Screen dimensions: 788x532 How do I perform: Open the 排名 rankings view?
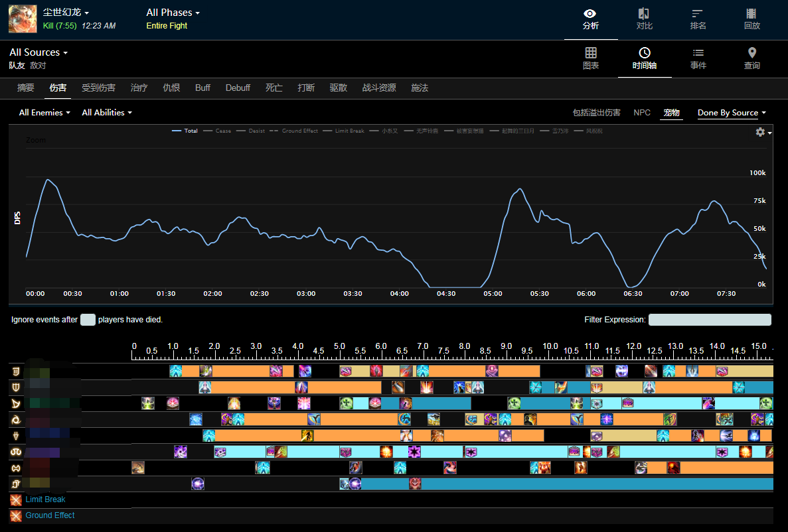698,19
